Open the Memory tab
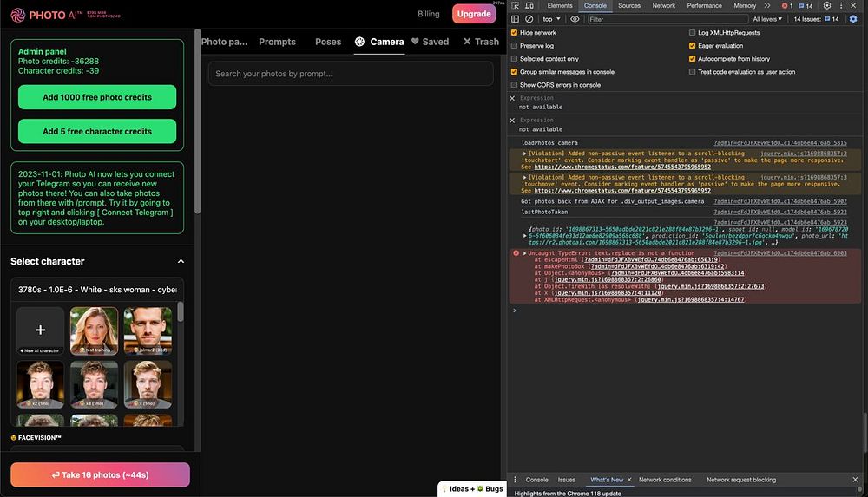The width and height of the screenshot is (868, 497). pyautogui.click(x=745, y=5)
